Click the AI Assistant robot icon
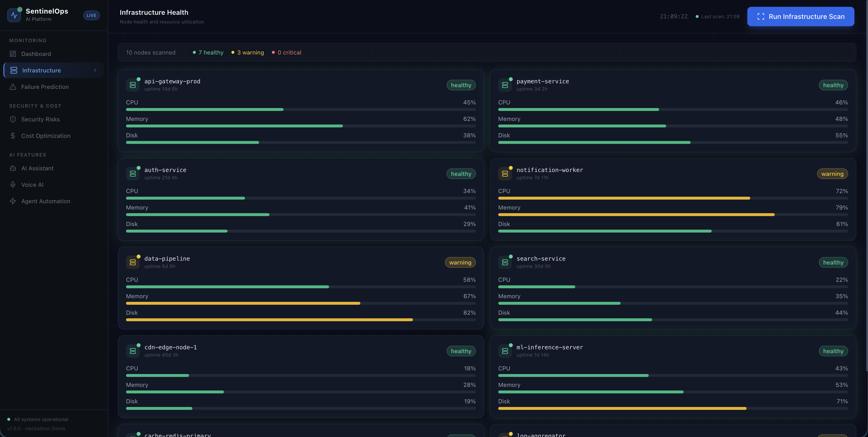This screenshot has height=437, width=868. click(x=13, y=168)
